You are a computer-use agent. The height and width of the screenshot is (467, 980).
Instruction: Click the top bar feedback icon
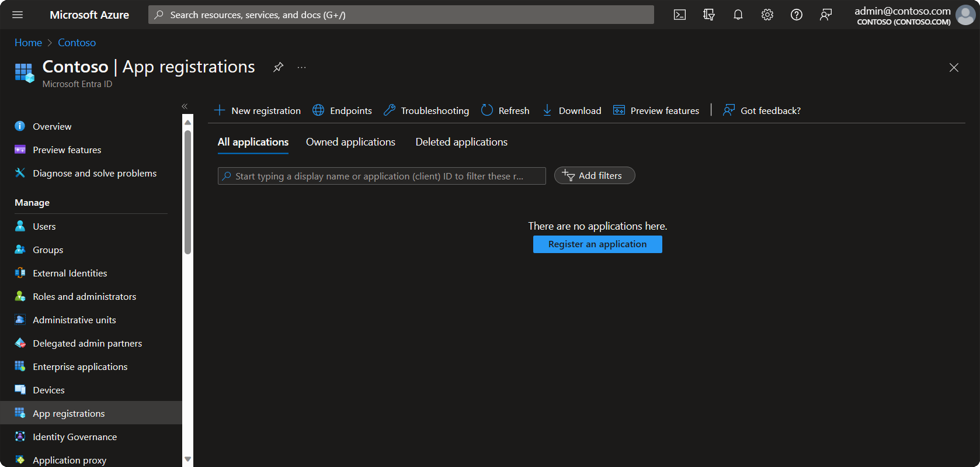click(826, 15)
